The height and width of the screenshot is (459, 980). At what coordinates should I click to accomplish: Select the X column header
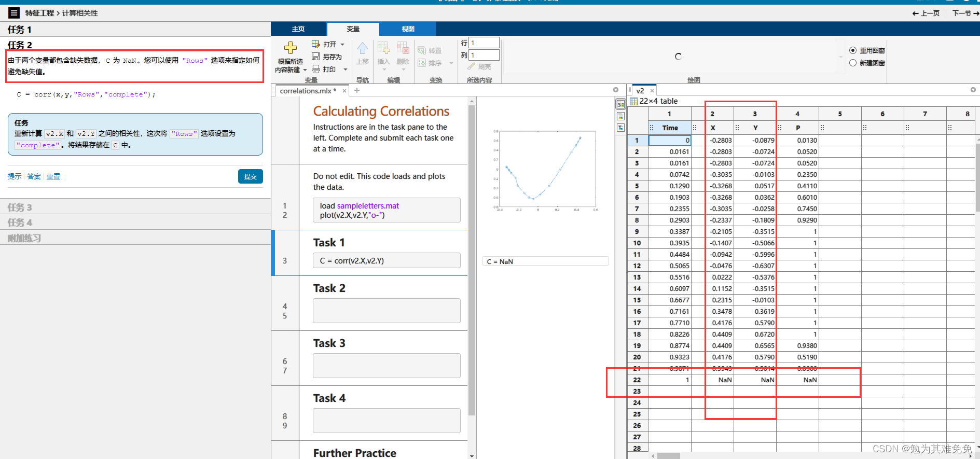pos(713,128)
